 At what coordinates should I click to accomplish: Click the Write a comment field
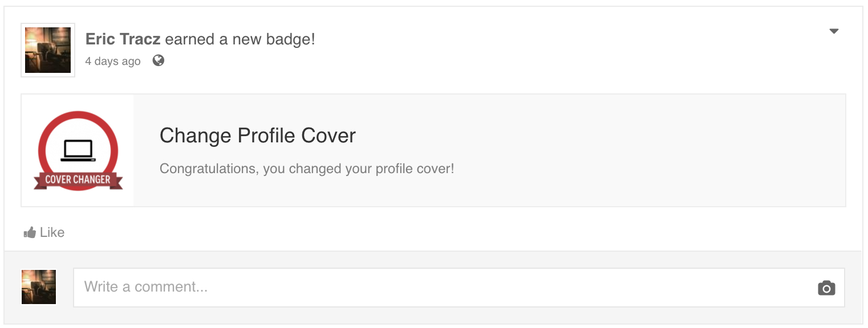click(459, 288)
